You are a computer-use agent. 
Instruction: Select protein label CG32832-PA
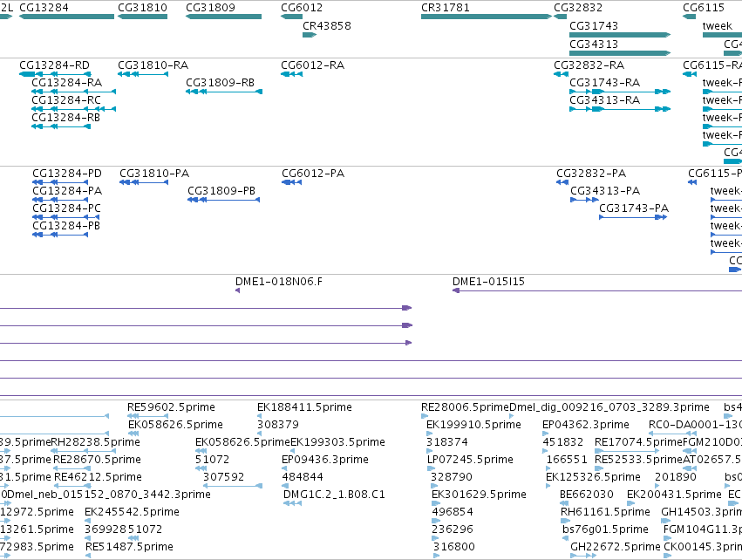[x=591, y=174]
